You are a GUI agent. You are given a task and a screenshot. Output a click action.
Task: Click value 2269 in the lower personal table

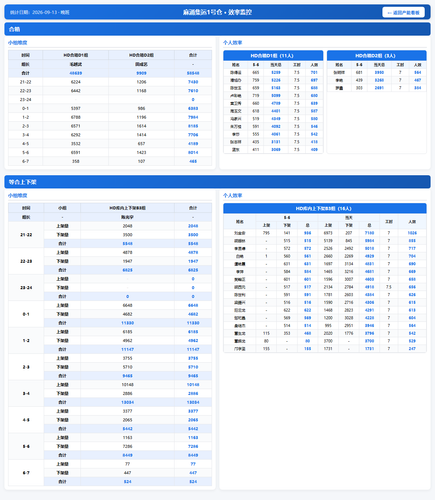(349, 256)
